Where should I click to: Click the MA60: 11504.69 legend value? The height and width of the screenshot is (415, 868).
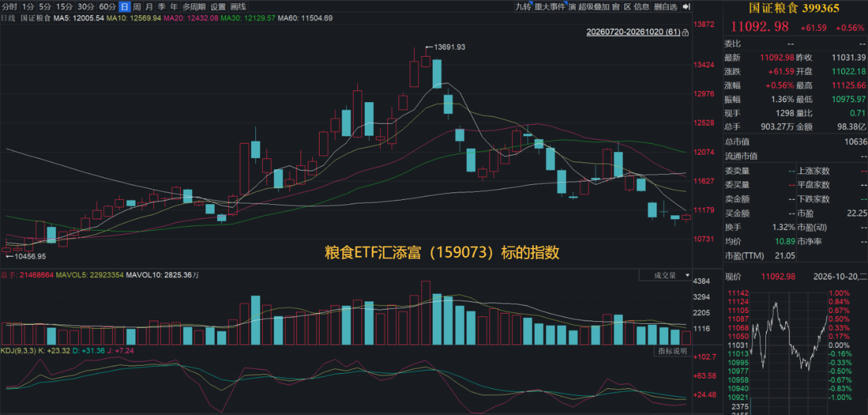click(x=306, y=18)
